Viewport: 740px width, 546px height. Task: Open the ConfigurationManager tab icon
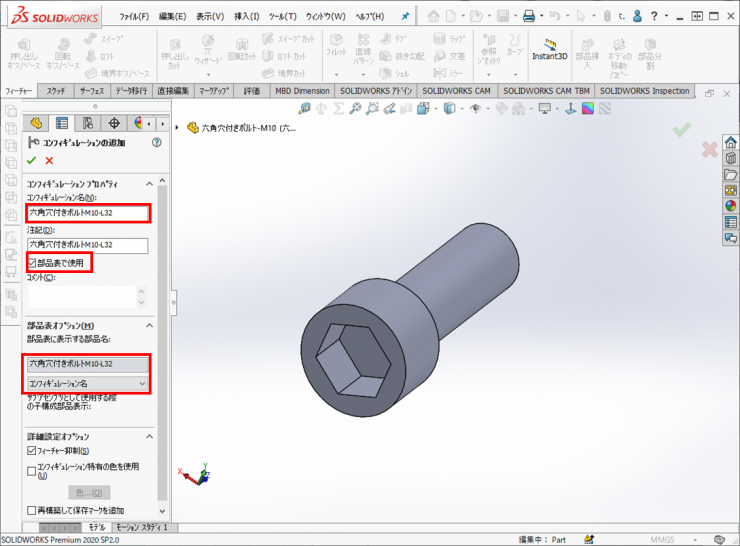point(88,123)
